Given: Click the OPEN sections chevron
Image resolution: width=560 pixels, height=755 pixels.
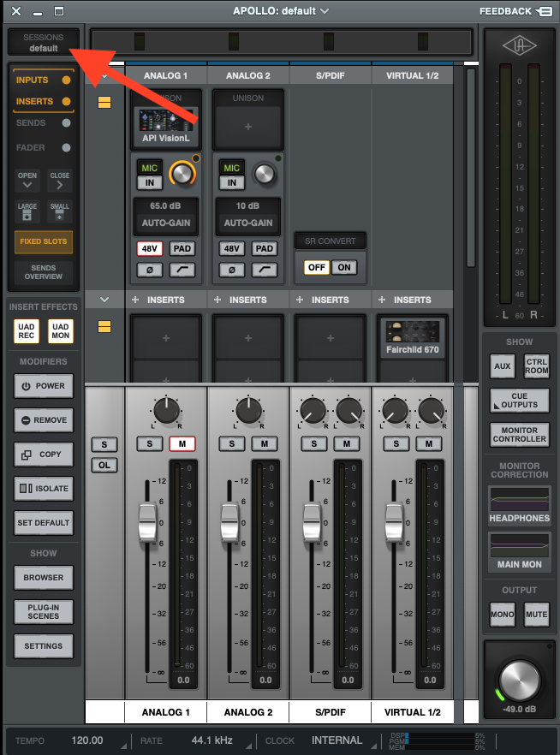Looking at the screenshot, I should tap(27, 181).
